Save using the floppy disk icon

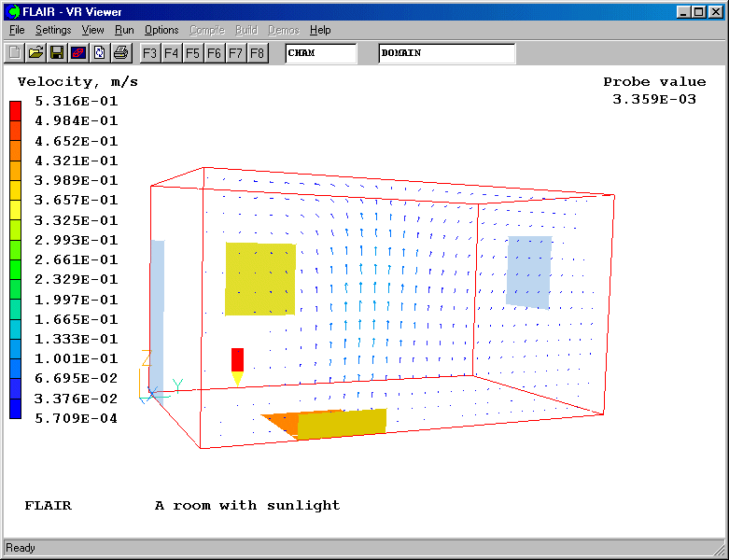(57, 53)
